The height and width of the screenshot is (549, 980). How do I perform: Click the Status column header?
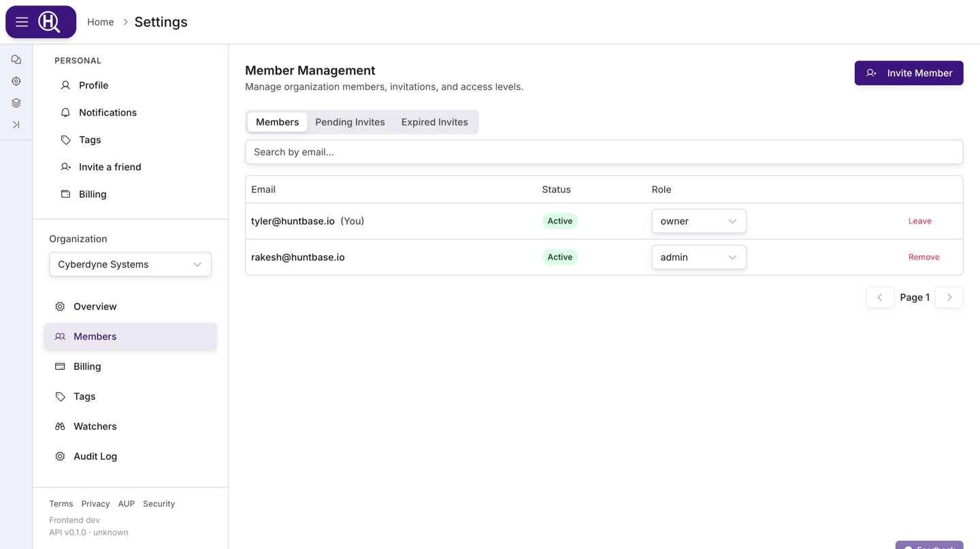pos(556,190)
